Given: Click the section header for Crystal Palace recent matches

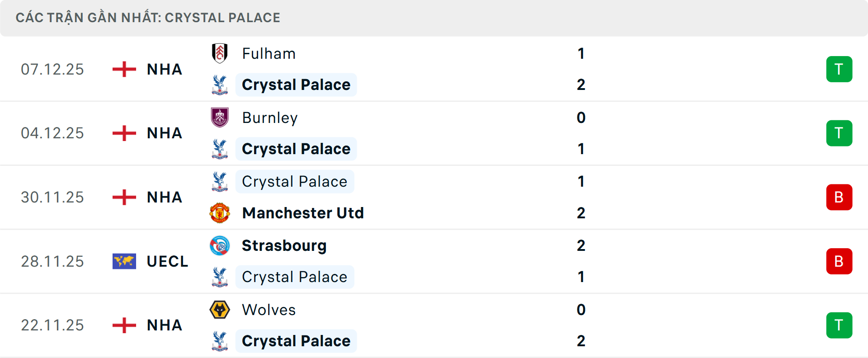Looking at the screenshot, I should tap(148, 18).
